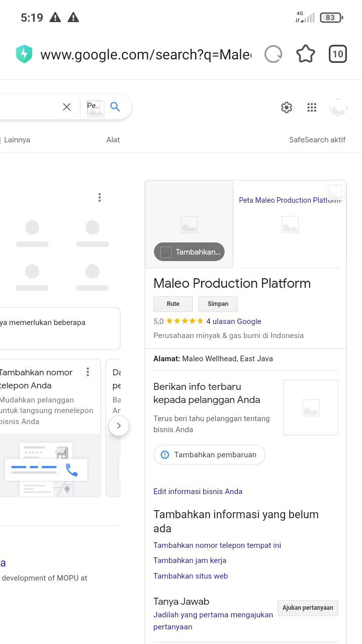Open three-dot menu above profile placeholders
This screenshot has height=644, width=362.
click(x=100, y=198)
